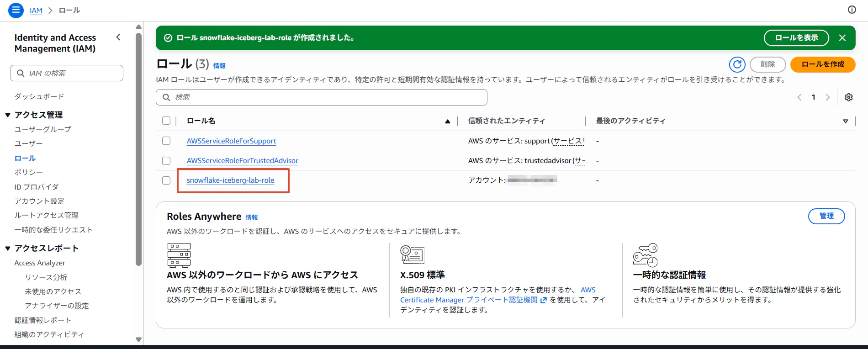Select ロール in the sidebar

25,158
